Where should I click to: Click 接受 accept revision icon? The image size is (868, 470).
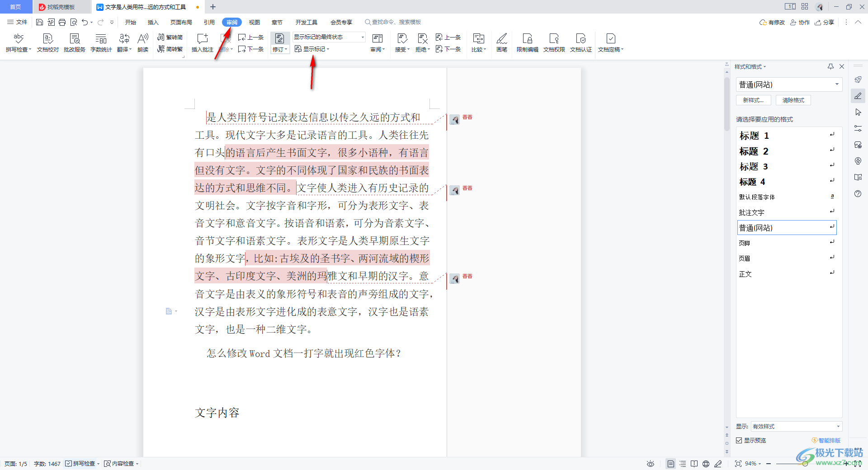[x=402, y=39]
